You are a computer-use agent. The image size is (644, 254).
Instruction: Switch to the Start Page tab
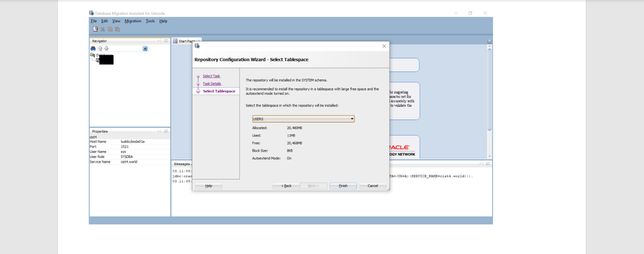[x=186, y=41]
